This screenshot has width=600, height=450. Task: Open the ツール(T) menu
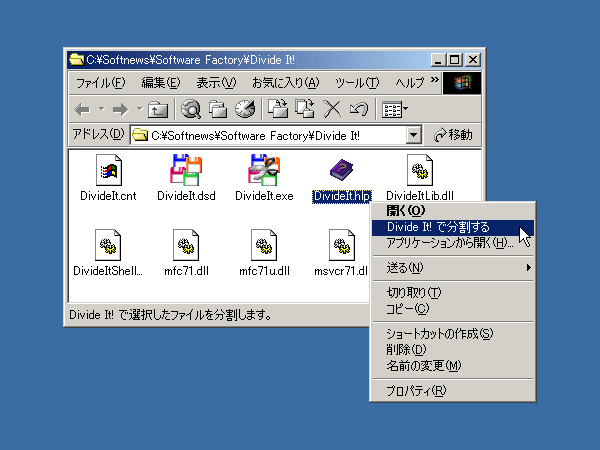point(357,83)
